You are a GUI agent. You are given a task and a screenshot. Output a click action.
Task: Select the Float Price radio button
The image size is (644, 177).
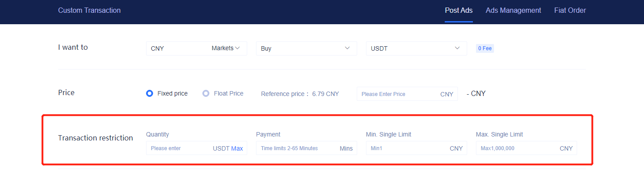pos(206,93)
